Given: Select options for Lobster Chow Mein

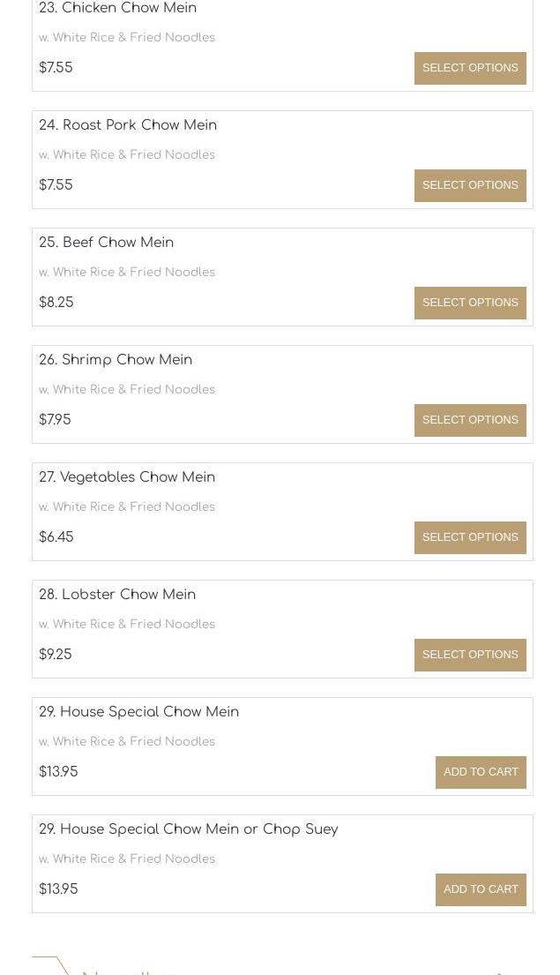Looking at the screenshot, I should click(470, 655).
